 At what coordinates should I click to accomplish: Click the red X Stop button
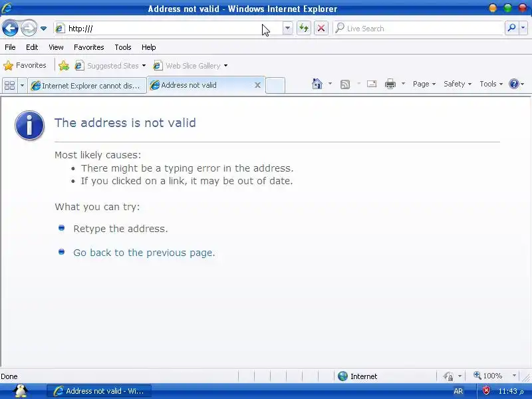[x=321, y=29]
